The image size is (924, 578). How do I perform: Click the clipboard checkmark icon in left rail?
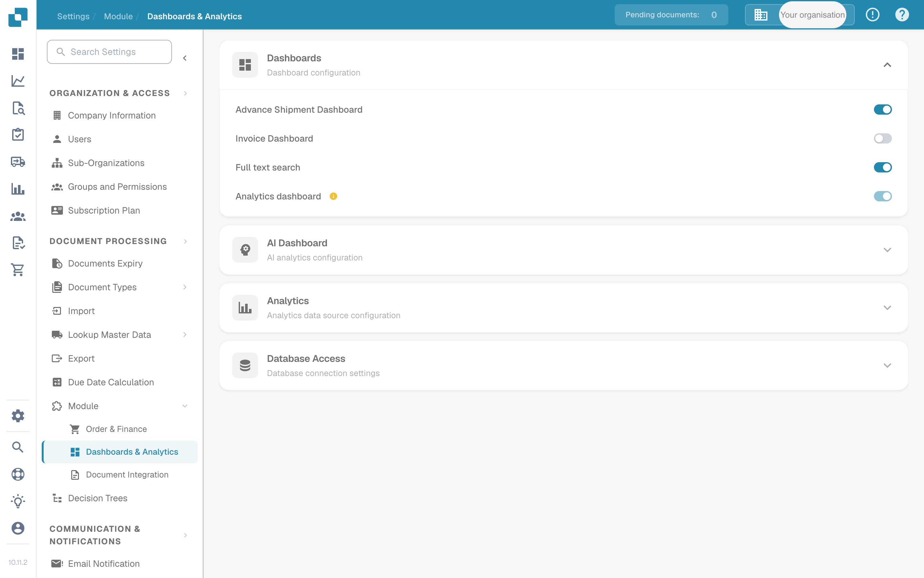pos(18,135)
